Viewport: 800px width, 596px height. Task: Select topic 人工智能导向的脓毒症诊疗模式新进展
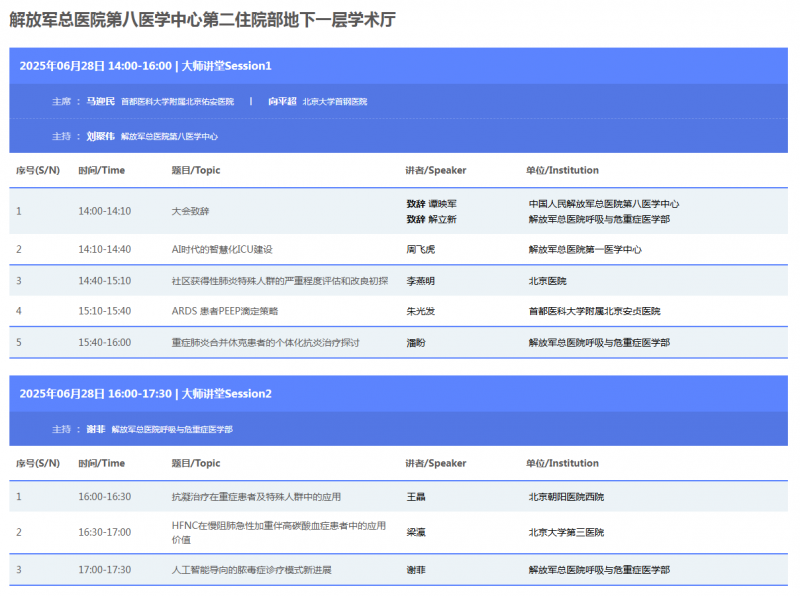pyautogui.click(x=252, y=570)
